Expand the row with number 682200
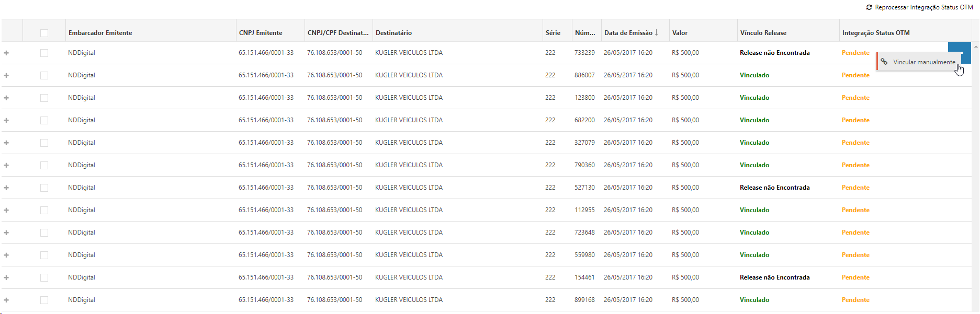The image size is (980, 314). click(x=6, y=120)
